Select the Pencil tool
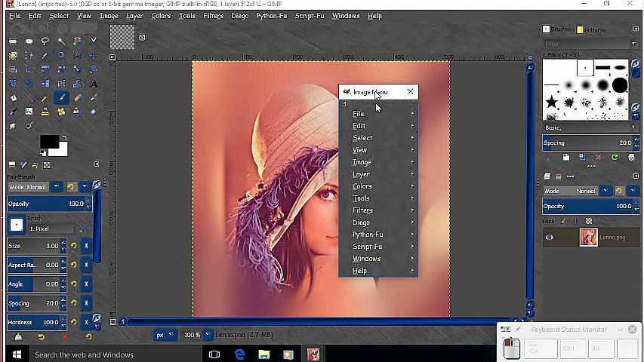Image resolution: width=644 pixels, height=362 pixels. tap(45, 98)
